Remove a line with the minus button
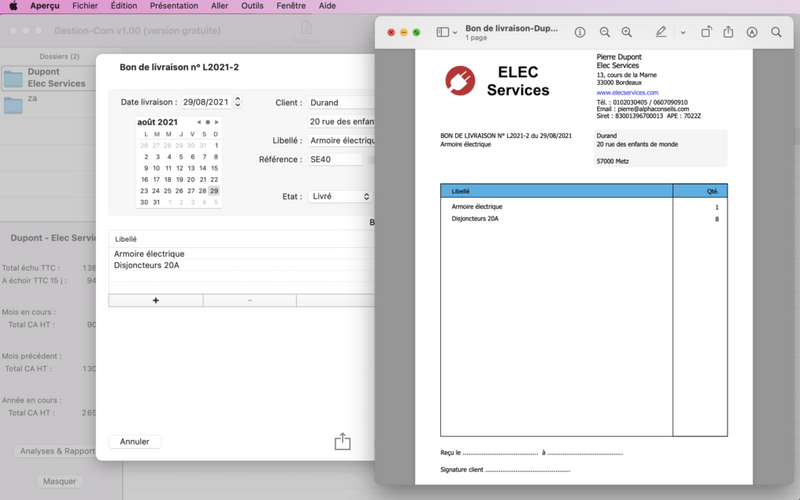Viewport: 800px width, 500px height. pos(249,301)
